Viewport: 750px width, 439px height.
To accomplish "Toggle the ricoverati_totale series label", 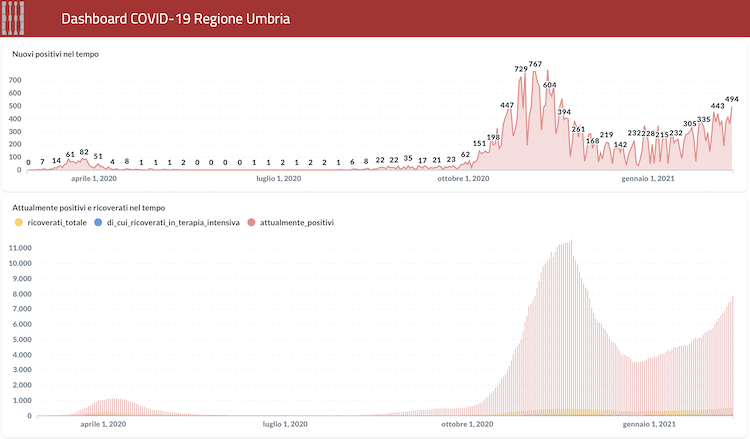I will point(57,223).
